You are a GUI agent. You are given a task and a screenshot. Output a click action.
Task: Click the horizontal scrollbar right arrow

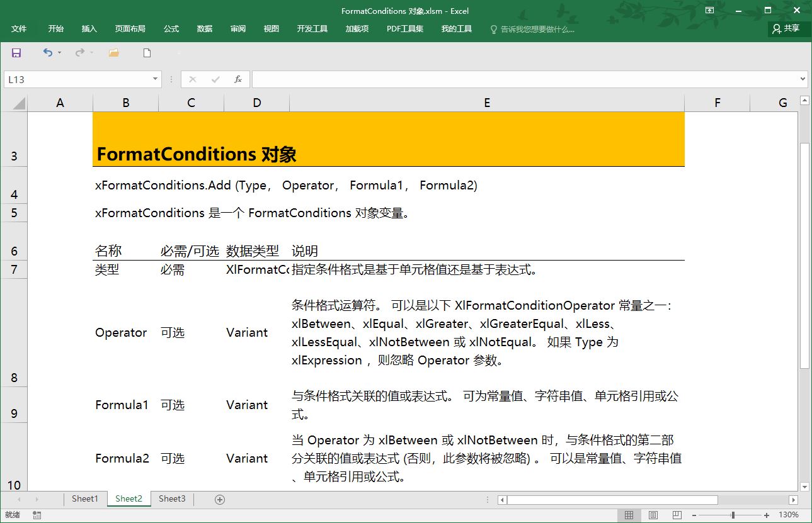tap(793, 499)
